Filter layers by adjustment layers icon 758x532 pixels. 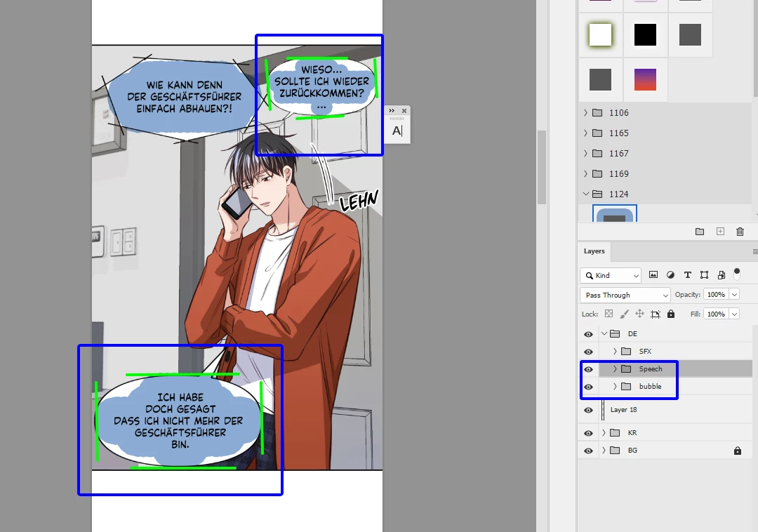670,275
